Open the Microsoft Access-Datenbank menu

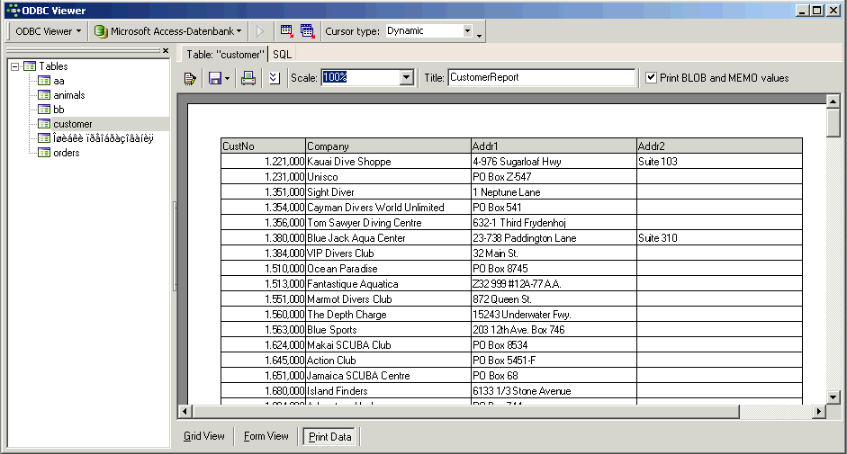tap(169, 31)
